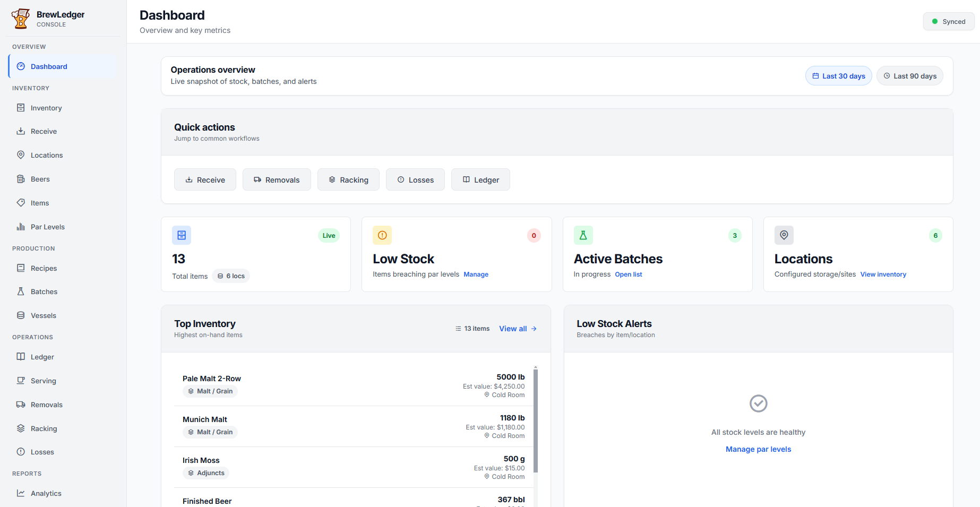Select the Pale Malt 2-Row item
Viewport: 980px width, 507px height.
pos(354,385)
